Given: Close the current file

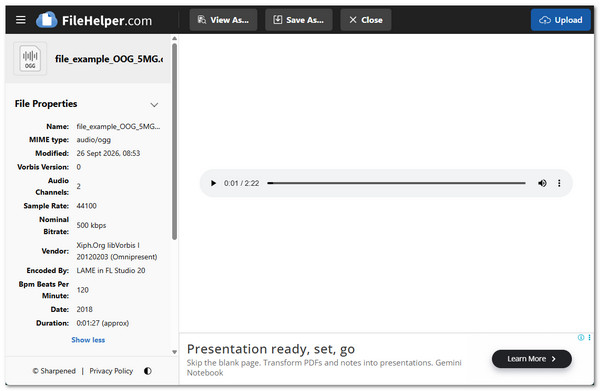Looking at the screenshot, I should 366,20.
